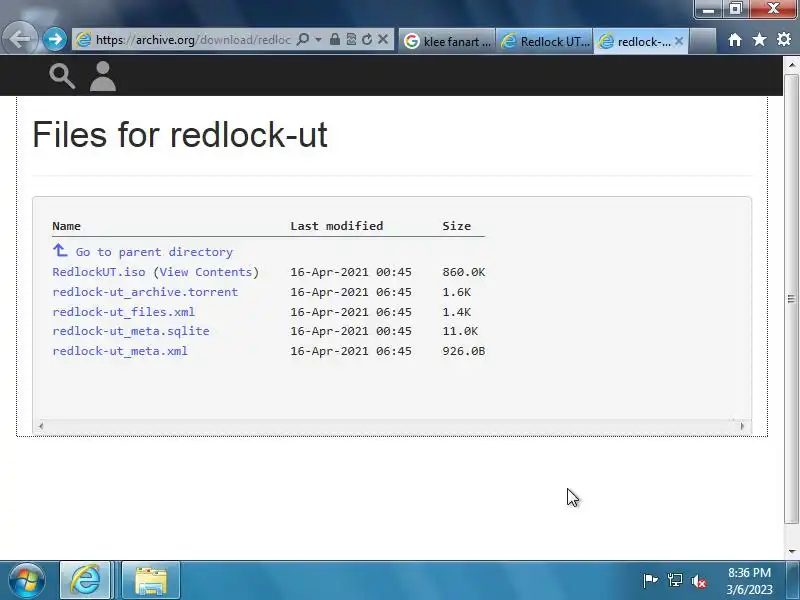The width and height of the screenshot is (800, 600).
Task: Open a new blank tab
Action: (x=702, y=41)
